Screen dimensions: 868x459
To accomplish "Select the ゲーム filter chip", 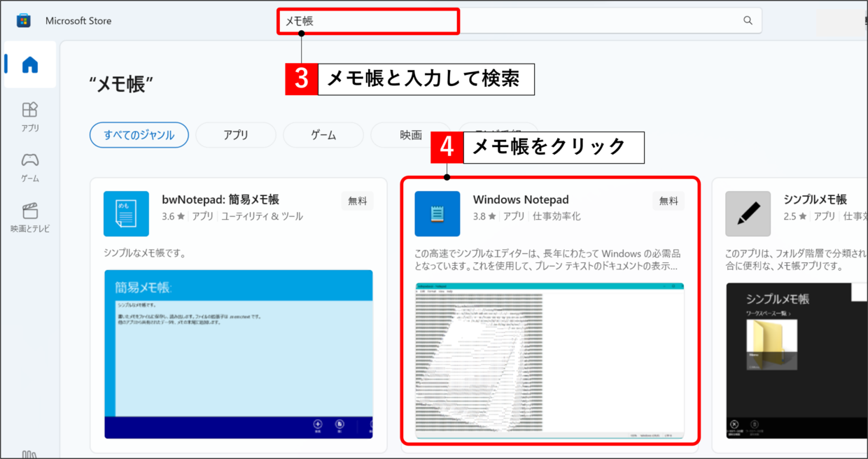I will 323,135.
